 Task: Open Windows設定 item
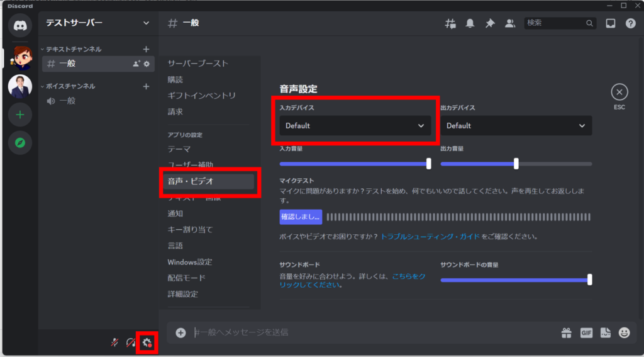coord(190,262)
